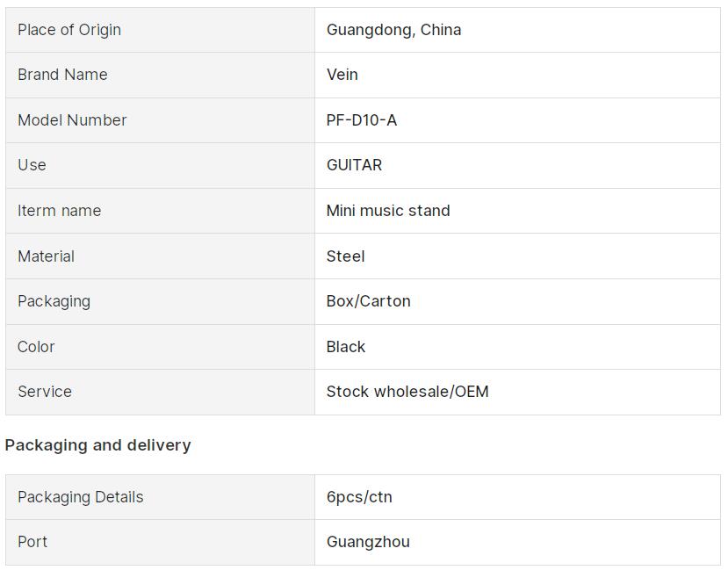Click the 'Packaging' label in attributes table
This screenshot has width=728, height=570.
(x=54, y=301)
